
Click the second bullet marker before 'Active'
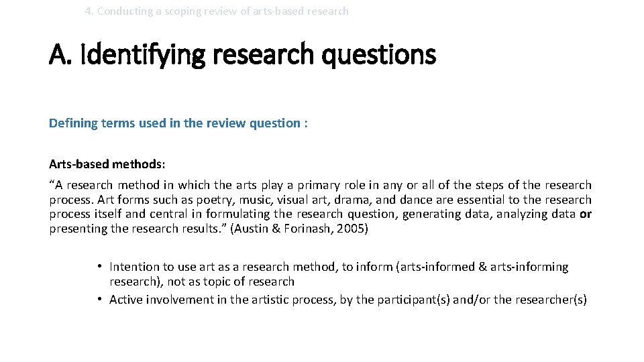tap(98, 300)
